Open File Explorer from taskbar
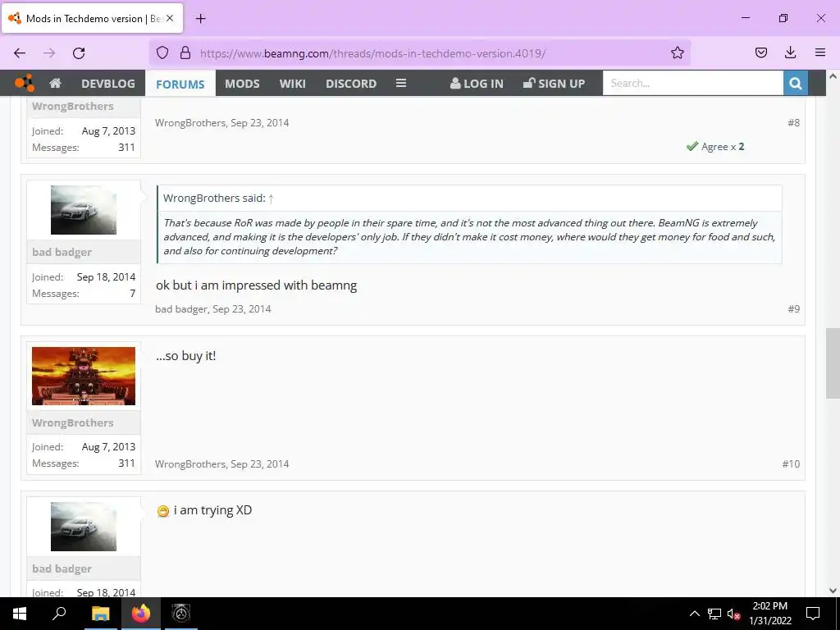The height and width of the screenshot is (630, 840). pyautogui.click(x=100, y=614)
